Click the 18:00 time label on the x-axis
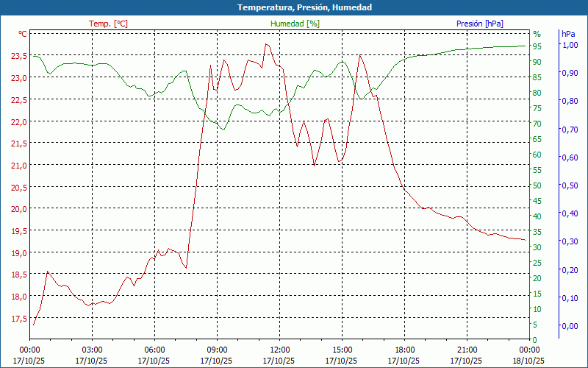The height and width of the screenshot is (368, 588). [404, 350]
